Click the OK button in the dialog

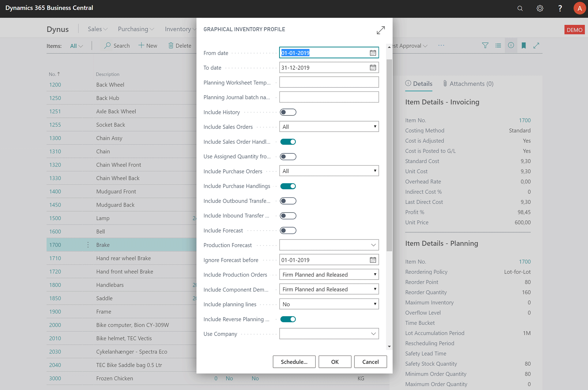point(335,362)
